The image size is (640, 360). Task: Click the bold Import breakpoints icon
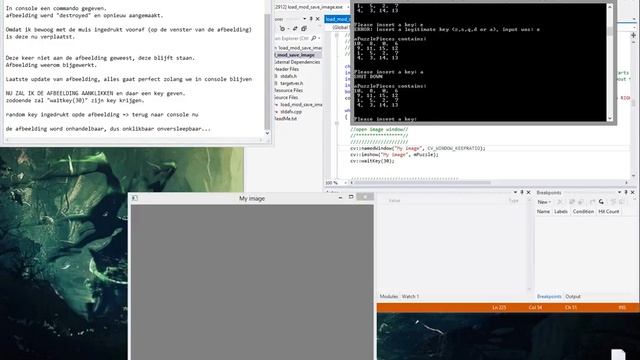point(601,202)
